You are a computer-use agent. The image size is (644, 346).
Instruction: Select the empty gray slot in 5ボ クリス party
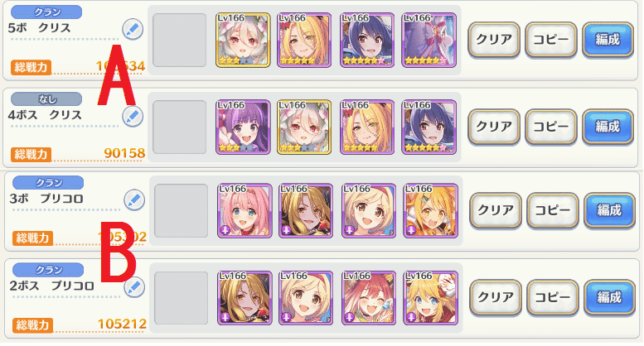[x=180, y=41]
